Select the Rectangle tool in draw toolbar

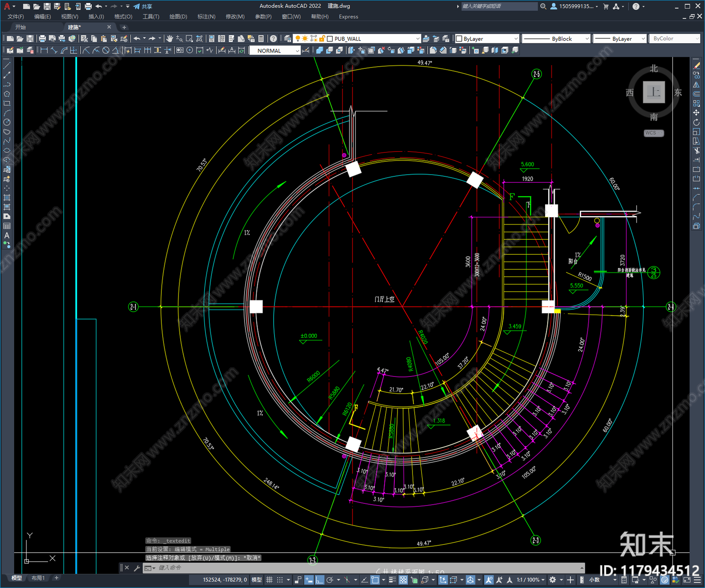tap(7, 104)
